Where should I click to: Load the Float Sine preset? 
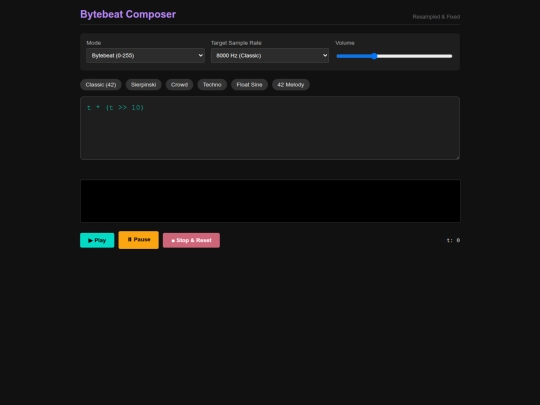pos(249,85)
